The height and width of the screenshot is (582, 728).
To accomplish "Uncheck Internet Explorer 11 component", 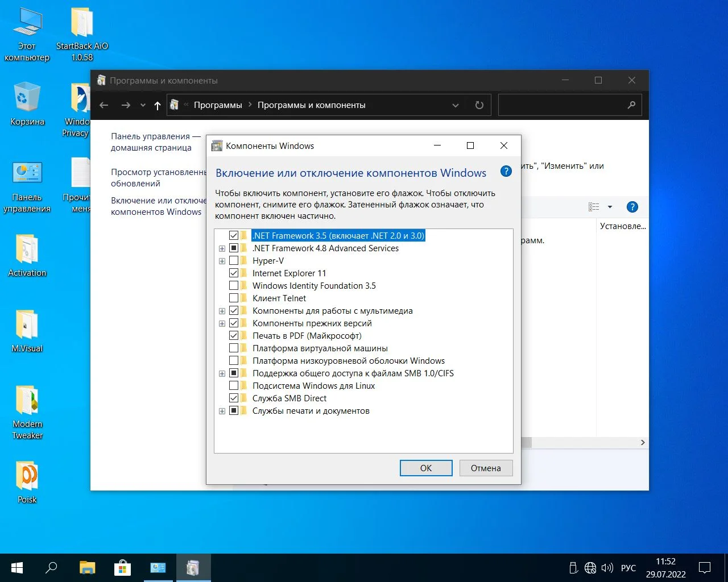I will click(x=234, y=273).
